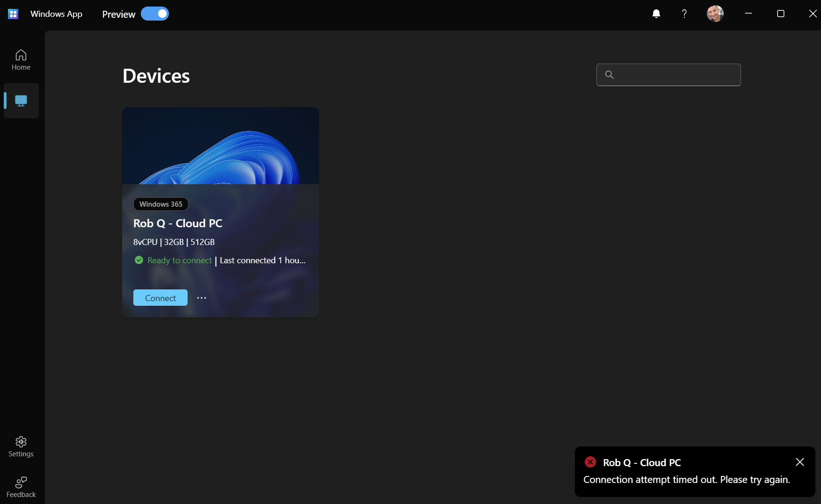Open the notifications bell
The image size is (821, 504).
(656, 14)
